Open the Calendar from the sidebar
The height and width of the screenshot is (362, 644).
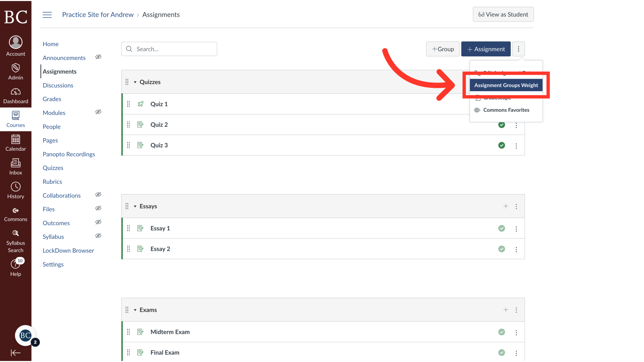coord(15,143)
